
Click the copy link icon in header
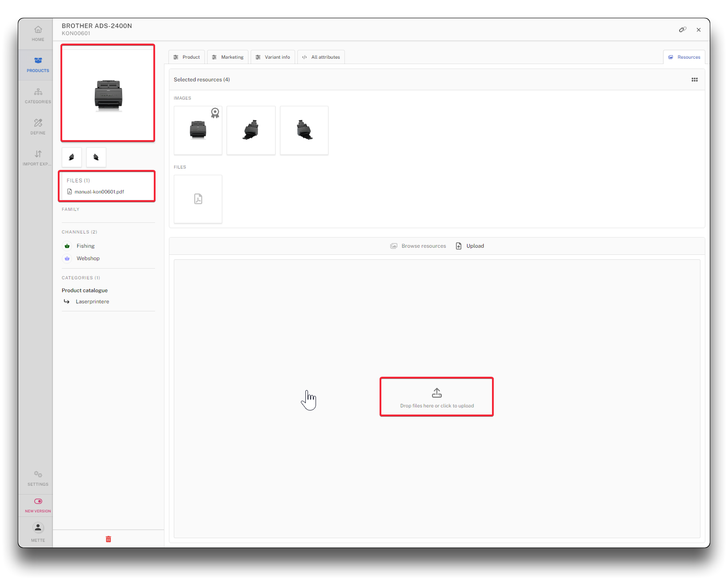pos(682,30)
